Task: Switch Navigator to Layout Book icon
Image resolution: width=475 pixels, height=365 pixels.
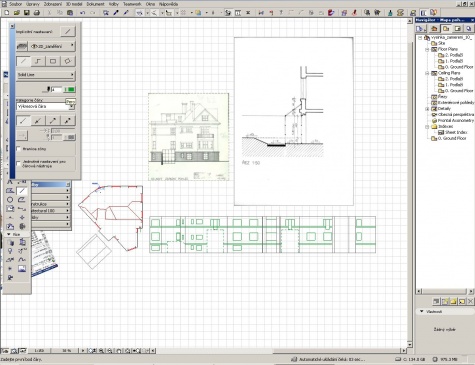Action: pos(458,29)
